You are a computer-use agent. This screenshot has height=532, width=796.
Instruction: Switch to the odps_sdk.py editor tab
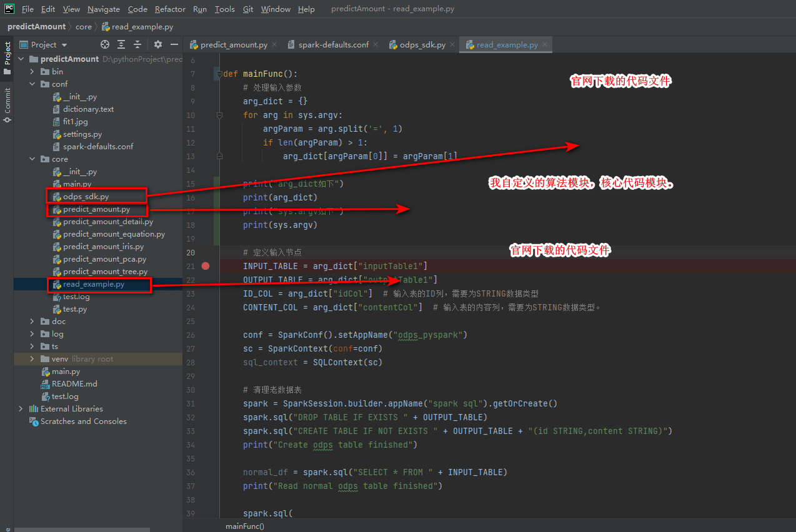coord(422,45)
